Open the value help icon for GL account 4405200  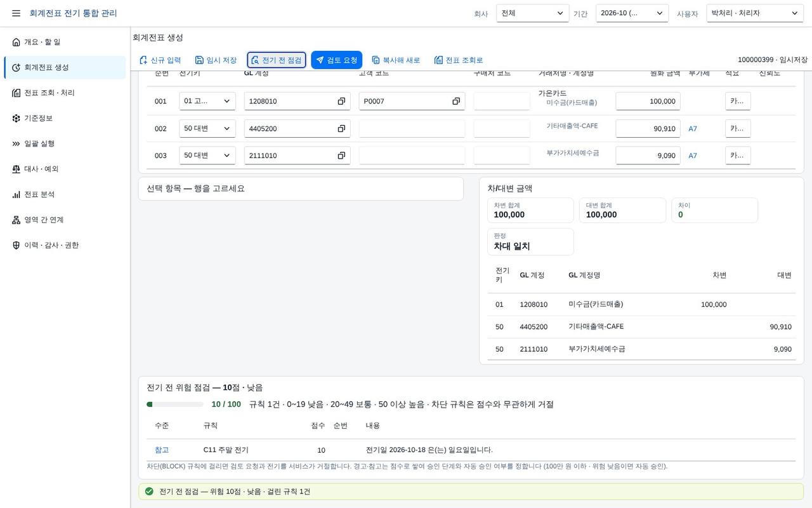341,129
